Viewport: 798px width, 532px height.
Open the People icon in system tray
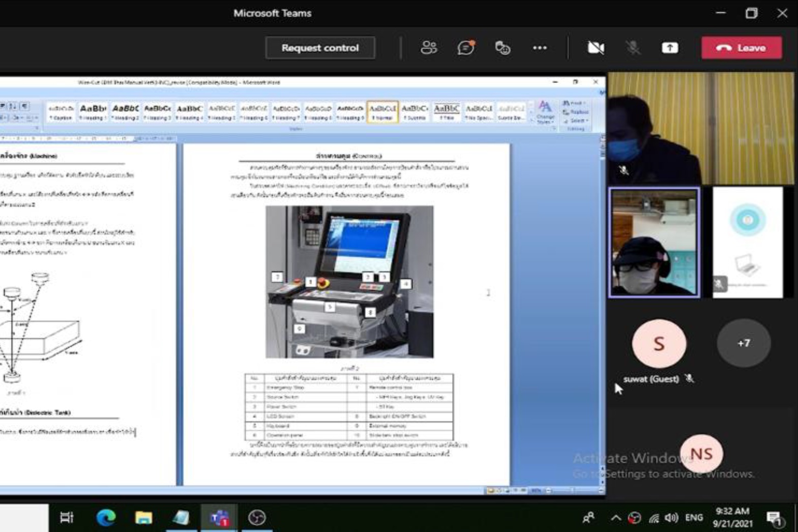(588, 518)
